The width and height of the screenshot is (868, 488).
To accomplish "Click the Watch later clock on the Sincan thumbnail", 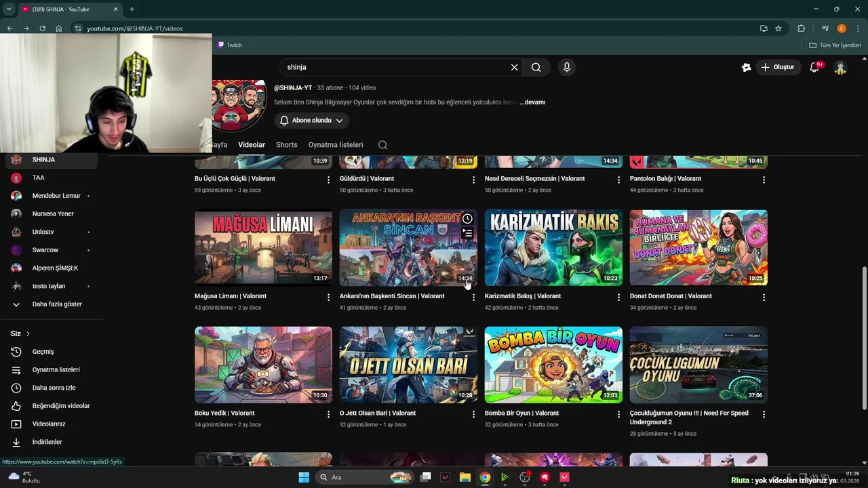I will (x=467, y=219).
